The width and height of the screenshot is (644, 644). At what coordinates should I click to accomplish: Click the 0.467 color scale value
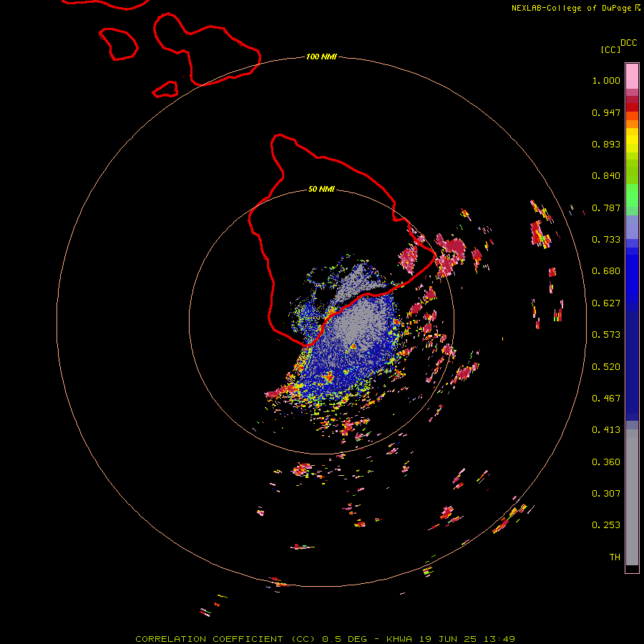(x=606, y=399)
